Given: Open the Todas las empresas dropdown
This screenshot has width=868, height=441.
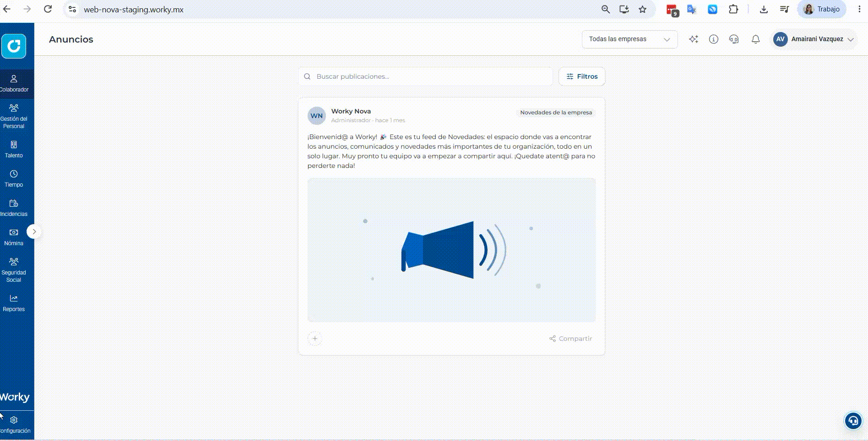Looking at the screenshot, I should (629, 39).
